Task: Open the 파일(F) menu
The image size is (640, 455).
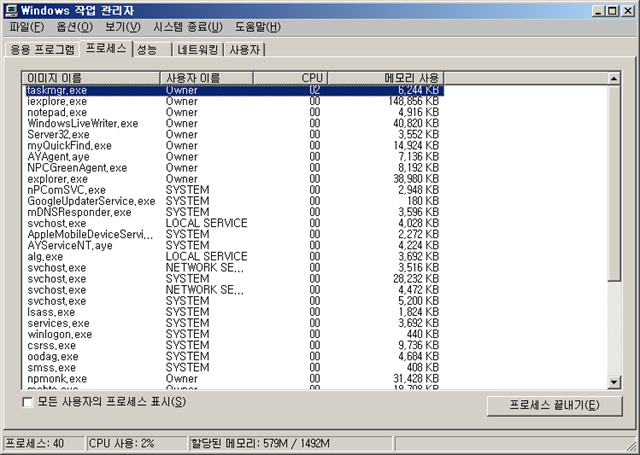Action: pyautogui.click(x=27, y=27)
